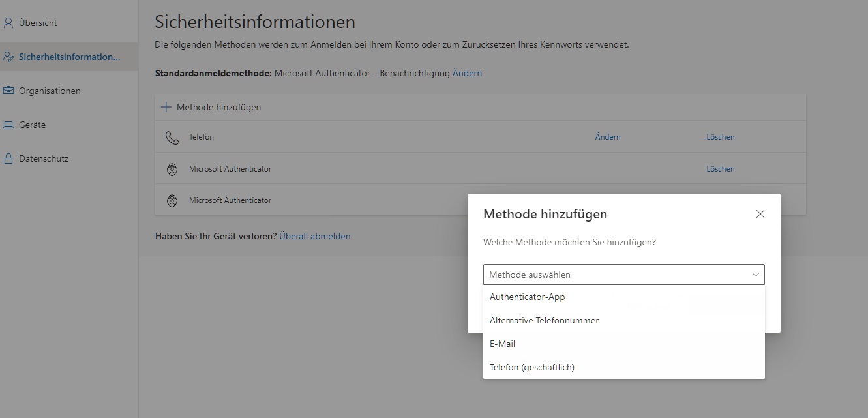Click the briefcase icon next to Organisationen
Viewport: 868px width, 418px height.
click(8, 91)
